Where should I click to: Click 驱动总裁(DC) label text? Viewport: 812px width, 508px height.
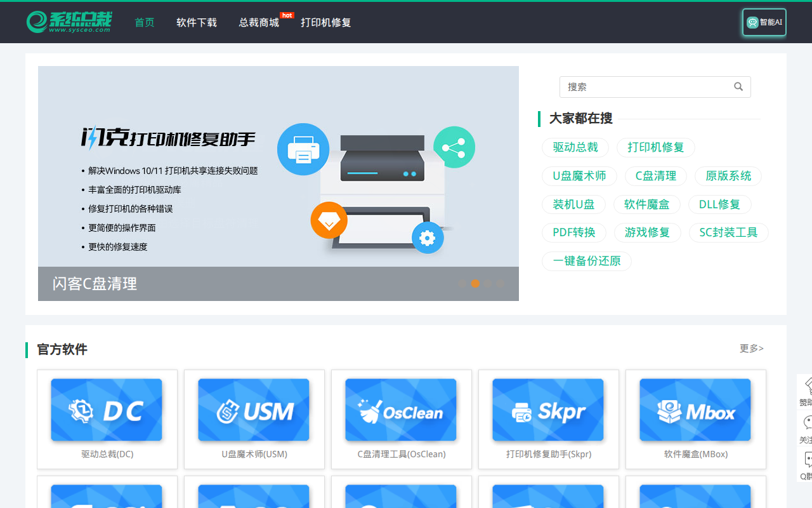107,454
